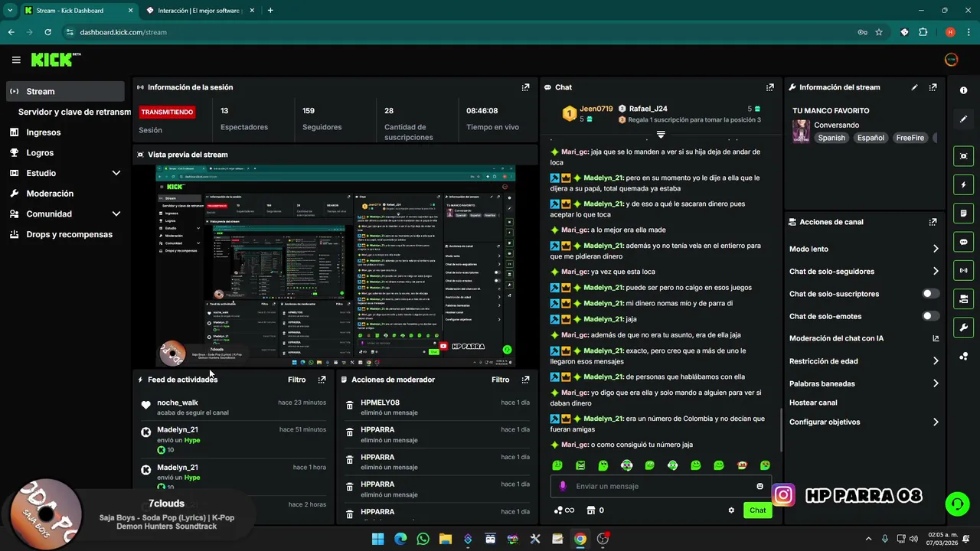
Task: Pop out the Feed de actividades panel
Action: click(x=322, y=380)
